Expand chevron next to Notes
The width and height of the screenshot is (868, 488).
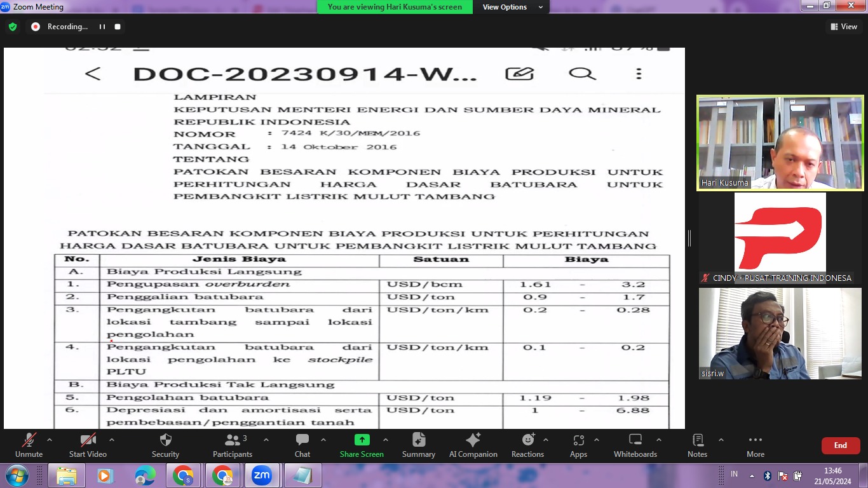721,440
